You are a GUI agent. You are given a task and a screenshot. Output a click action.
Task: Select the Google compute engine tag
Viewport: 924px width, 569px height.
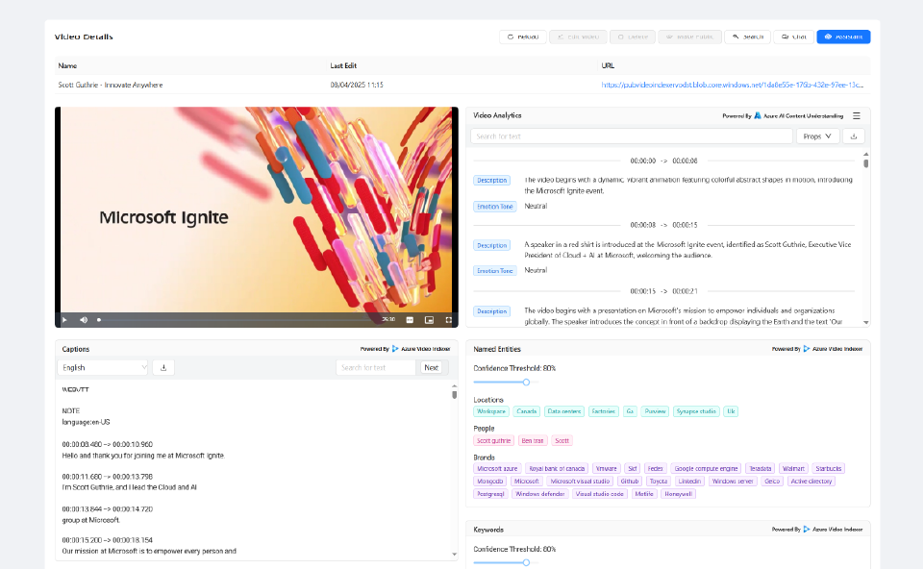(706, 469)
